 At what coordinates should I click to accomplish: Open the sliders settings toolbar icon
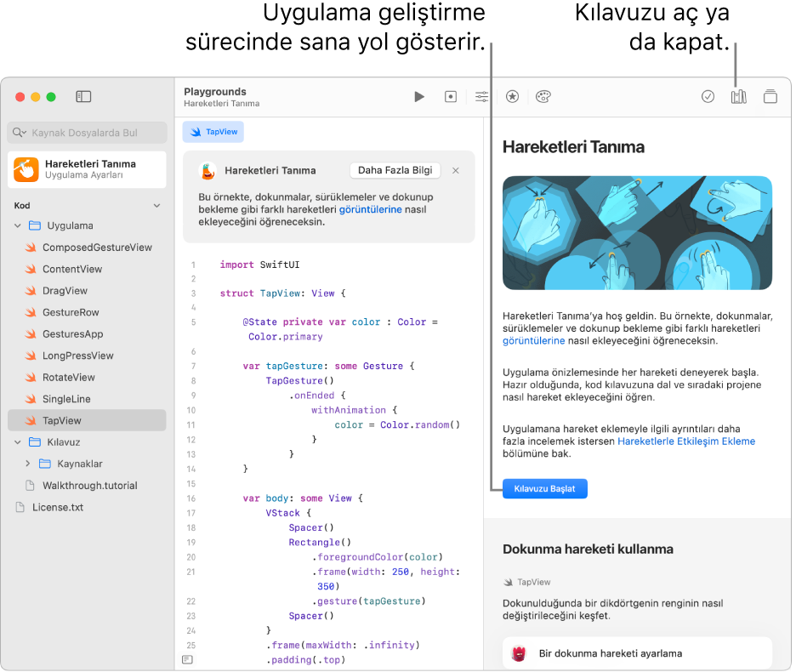click(481, 96)
